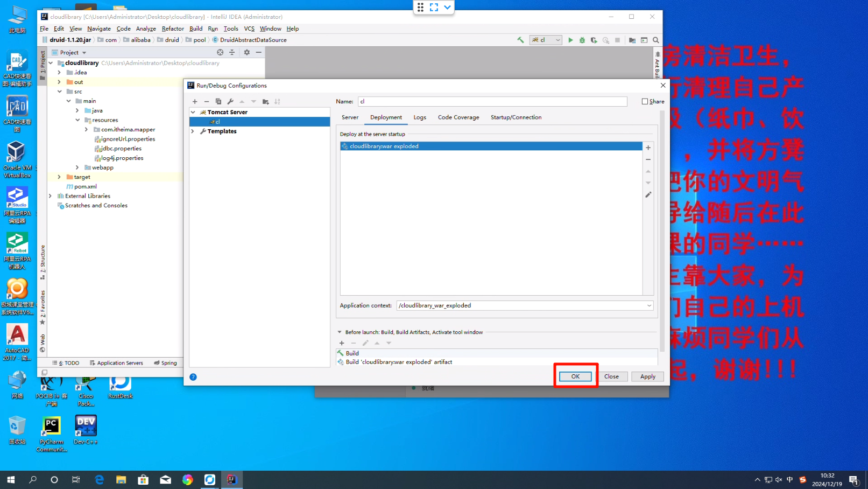Expand the Templates node
This screenshot has width=868, height=489.
pos(193,131)
